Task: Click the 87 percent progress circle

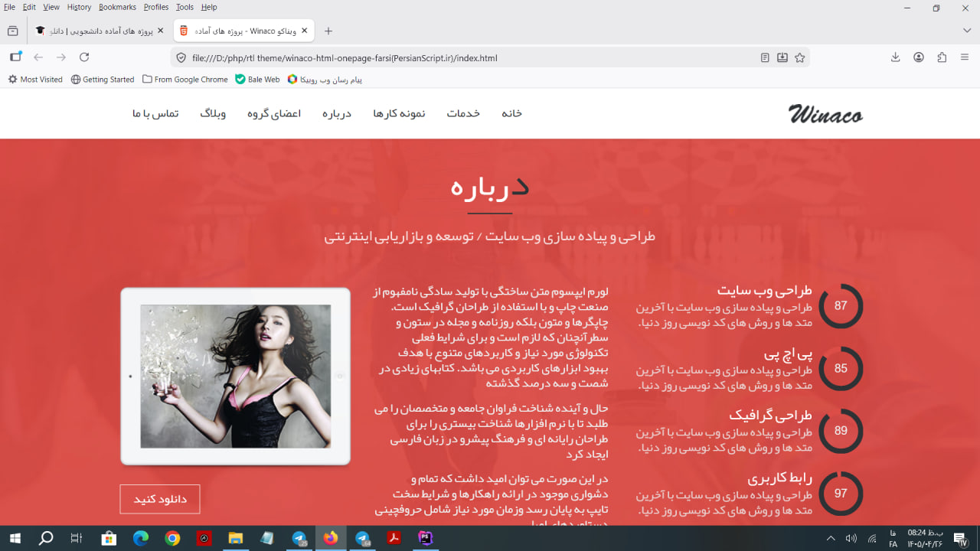Action: pyautogui.click(x=841, y=306)
